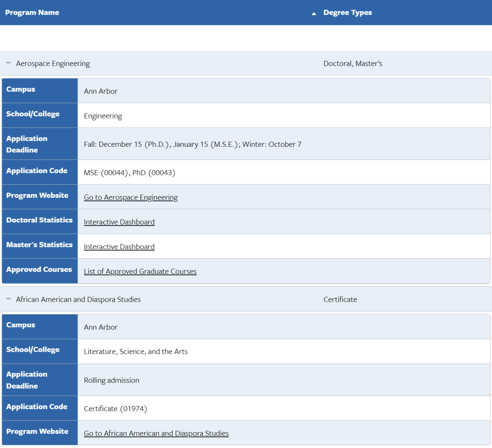Visit Go to African American and Diaspora Studies
The image size is (492, 448).
point(156,433)
